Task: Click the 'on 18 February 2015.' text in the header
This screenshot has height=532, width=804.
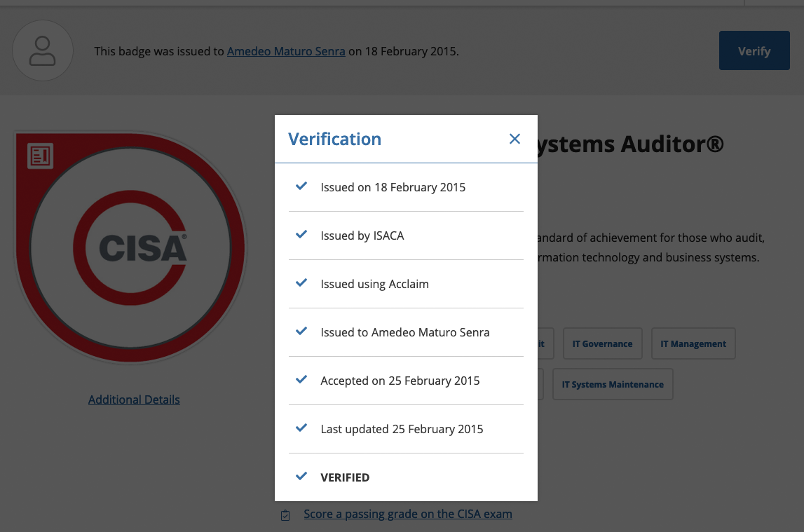Action: (x=404, y=51)
